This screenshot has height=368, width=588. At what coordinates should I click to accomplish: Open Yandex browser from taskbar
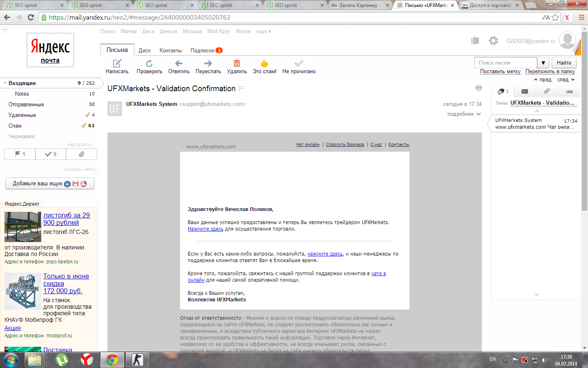pyautogui.click(x=87, y=360)
